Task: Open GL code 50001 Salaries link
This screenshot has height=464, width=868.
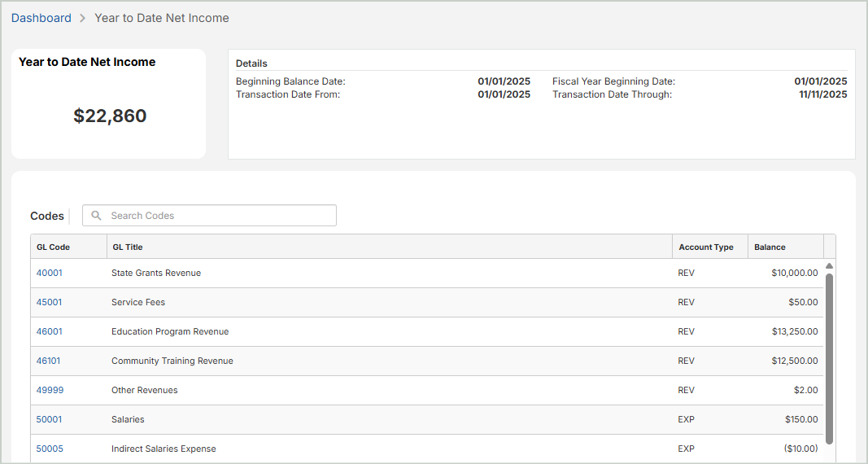Action: click(49, 419)
